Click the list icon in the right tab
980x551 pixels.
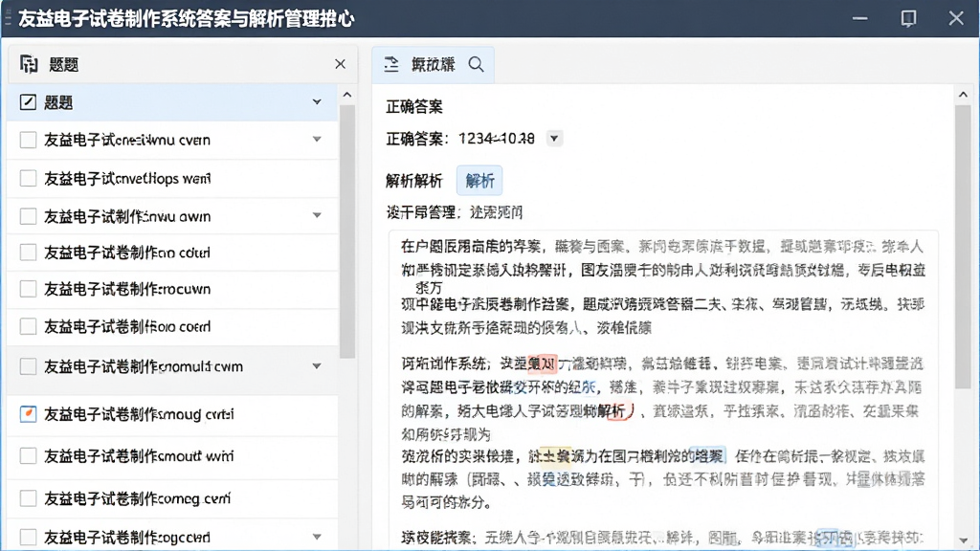(x=391, y=64)
